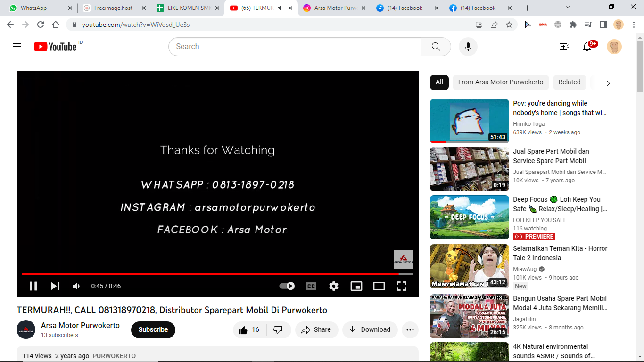The height and width of the screenshot is (362, 644).
Task: Start voice search with microphone icon
Action: point(468,47)
